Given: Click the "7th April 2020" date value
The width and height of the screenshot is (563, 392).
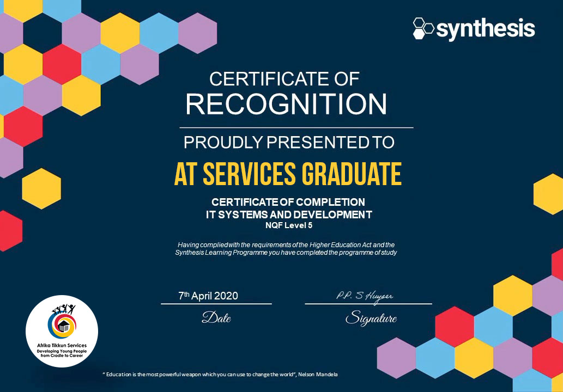Looking at the screenshot, I should coord(208,296).
